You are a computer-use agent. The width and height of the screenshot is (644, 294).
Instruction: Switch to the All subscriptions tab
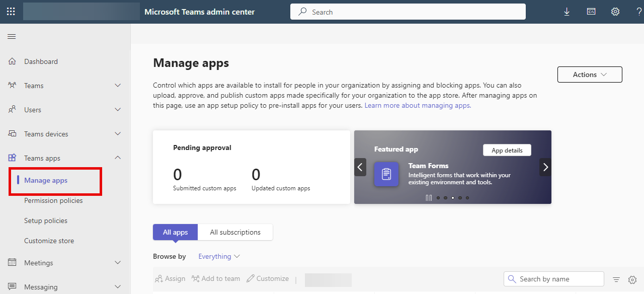235,232
